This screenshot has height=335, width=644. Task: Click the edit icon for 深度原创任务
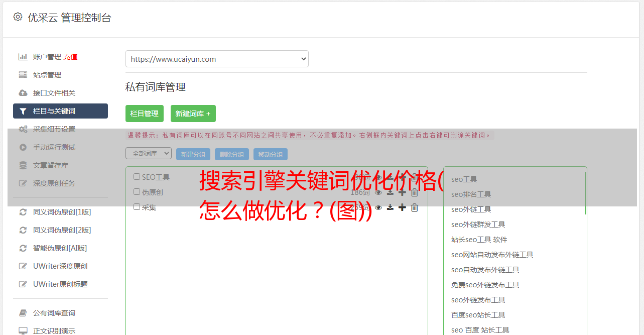pos(23,183)
